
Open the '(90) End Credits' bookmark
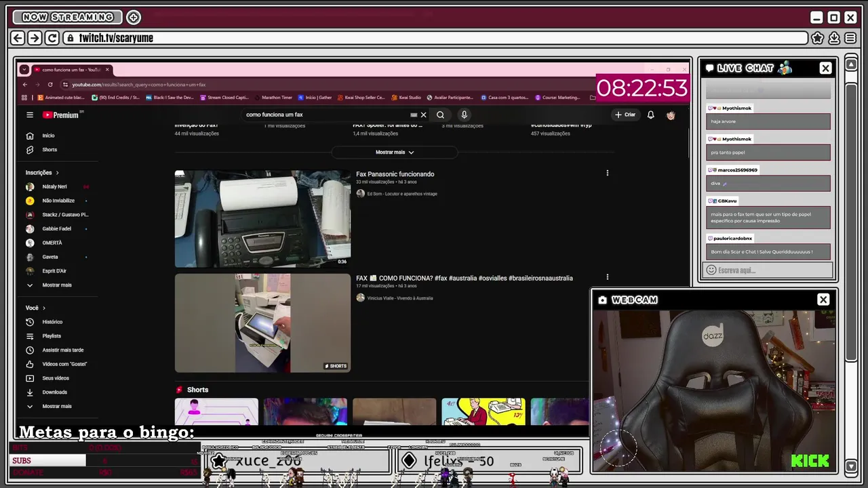(x=115, y=98)
